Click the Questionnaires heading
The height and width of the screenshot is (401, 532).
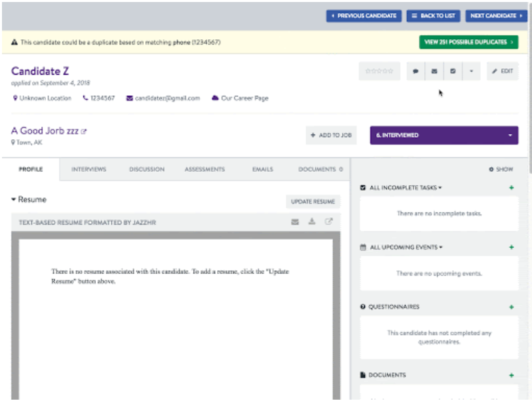394,306
